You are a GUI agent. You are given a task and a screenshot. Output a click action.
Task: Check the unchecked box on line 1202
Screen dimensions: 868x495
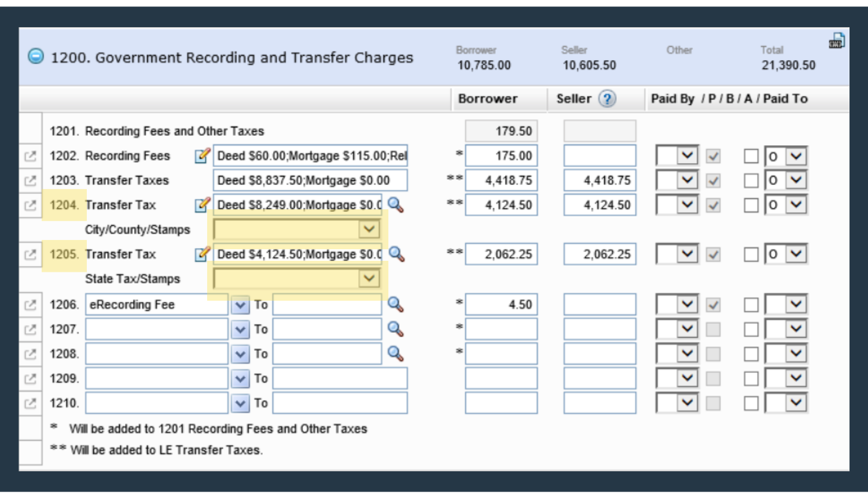pyautogui.click(x=751, y=156)
